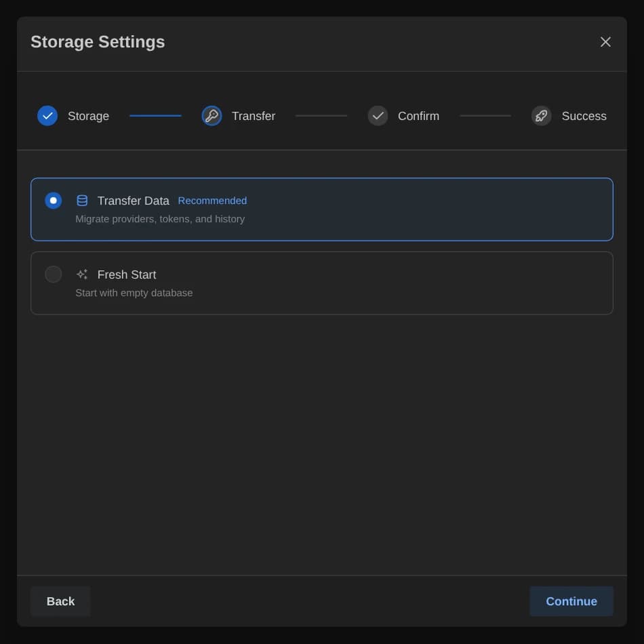Click the Storage step checkmark icon

point(47,116)
